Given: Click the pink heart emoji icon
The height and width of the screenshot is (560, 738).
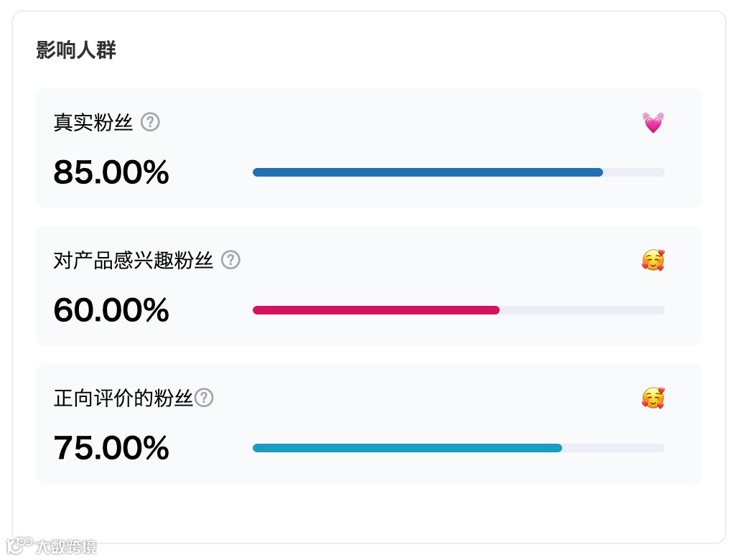Looking at the screenshot, I should [653, 122].
